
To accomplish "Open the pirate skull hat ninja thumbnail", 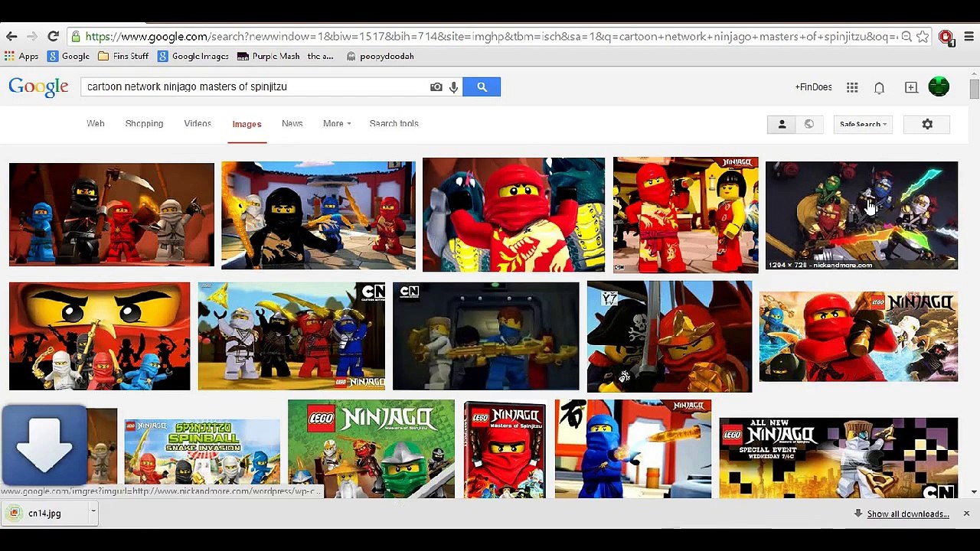I will (x=669, y=336).
